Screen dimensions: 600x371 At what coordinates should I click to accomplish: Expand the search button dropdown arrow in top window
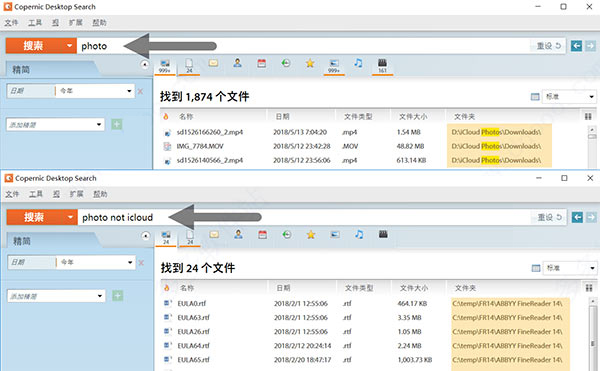[69, 46]
